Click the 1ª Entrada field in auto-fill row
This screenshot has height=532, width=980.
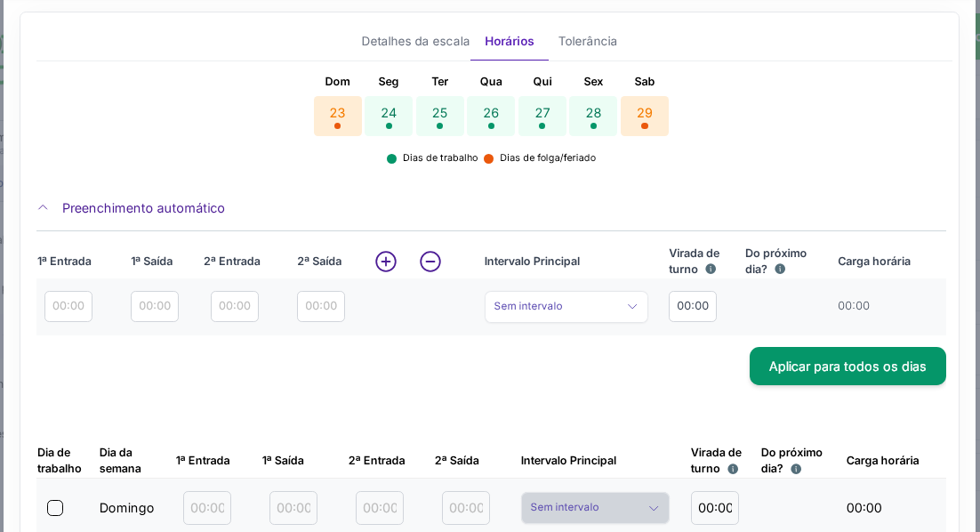pyautogui.click(x=68, y=306)
